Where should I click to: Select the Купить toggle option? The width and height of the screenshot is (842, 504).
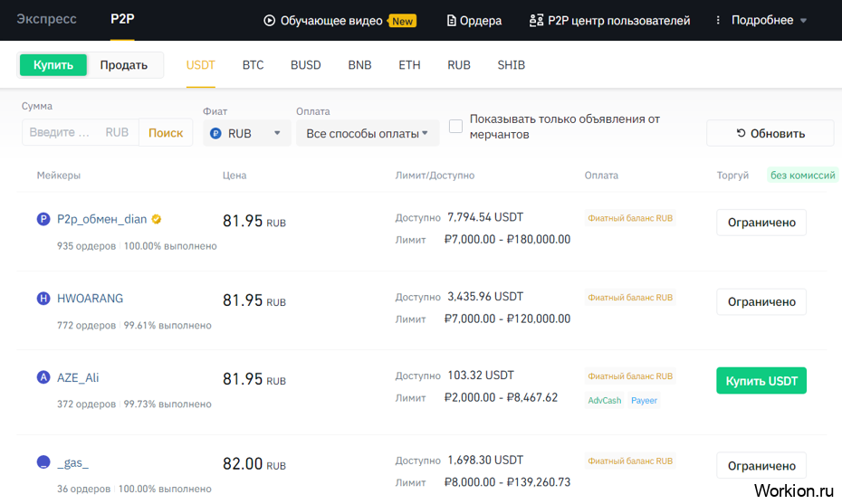[53, 65]
